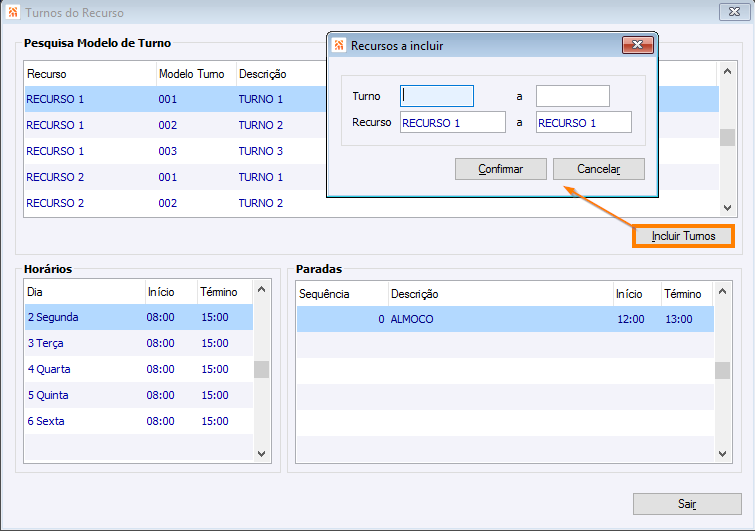Click the Término header in Paradas grid
The height and width of the screenshot is (531, 755).
[x=688, y=294]
